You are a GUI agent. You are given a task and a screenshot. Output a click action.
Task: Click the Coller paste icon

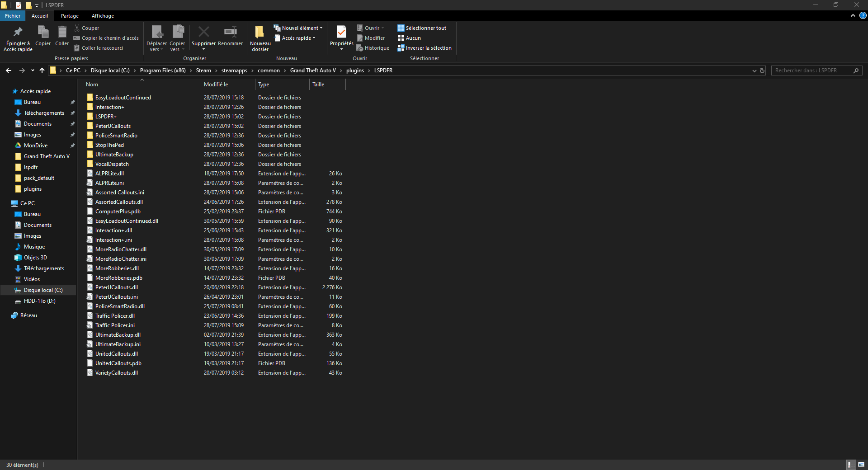[62, 36]
